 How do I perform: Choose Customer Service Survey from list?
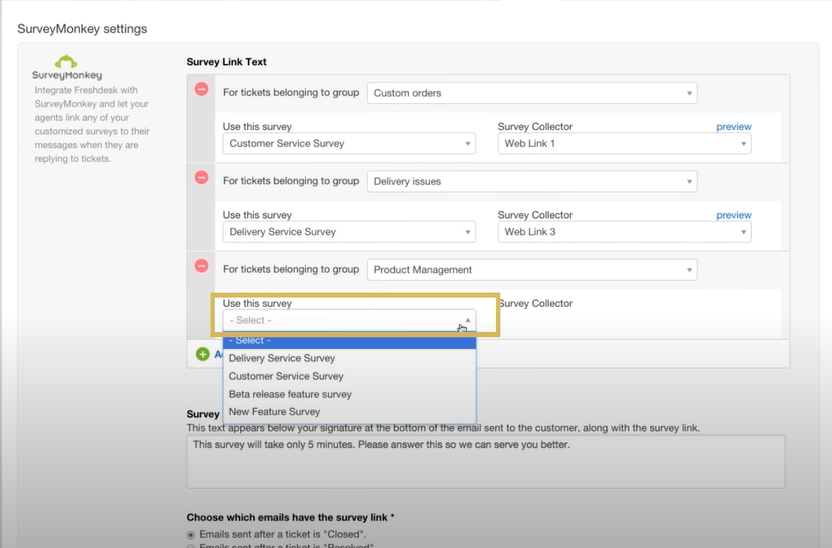[286, 376]
